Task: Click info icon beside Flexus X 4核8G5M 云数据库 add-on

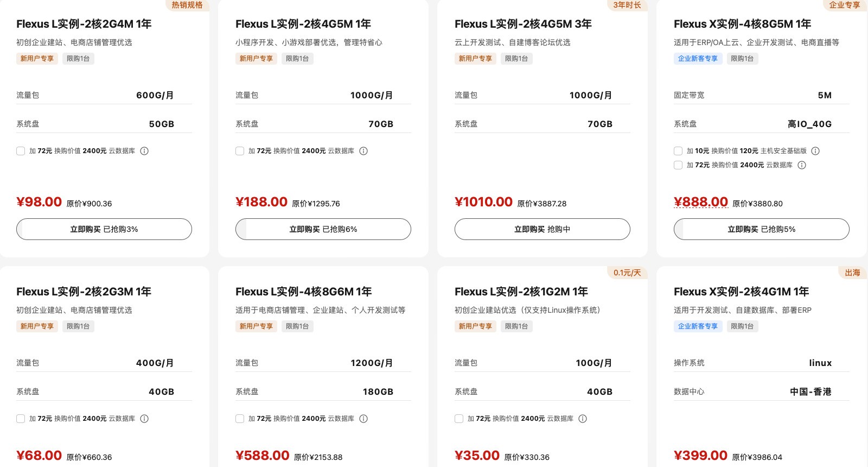Action: point(802,165)
